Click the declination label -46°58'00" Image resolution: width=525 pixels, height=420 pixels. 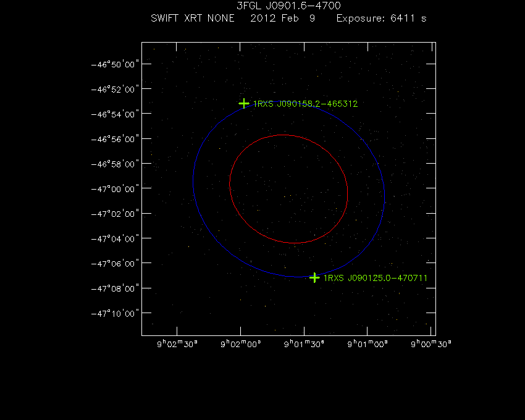[x=115, y=164]
